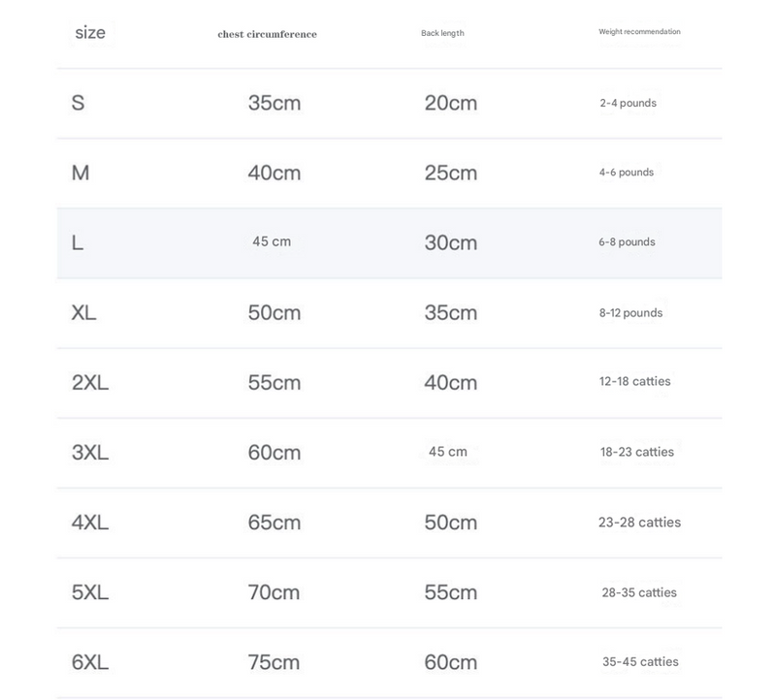
Task: Click the "28-35 catties" weight cell
Action: 638,592
